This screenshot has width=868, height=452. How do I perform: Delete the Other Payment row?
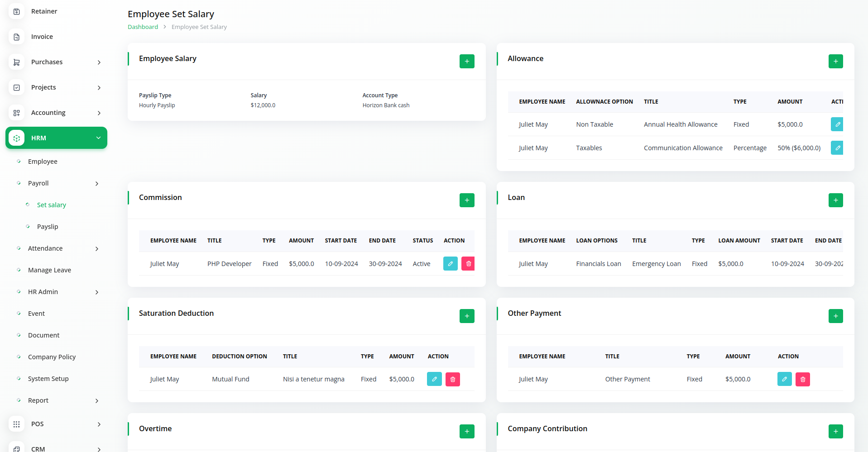802,379
